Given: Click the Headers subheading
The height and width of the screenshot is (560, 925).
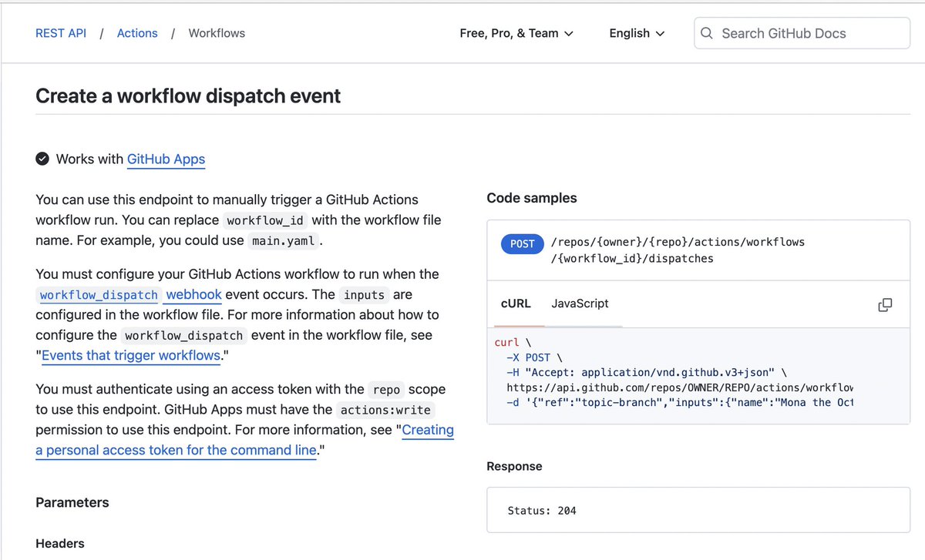Looking at the screenshot, I should (x=60, y=543).
